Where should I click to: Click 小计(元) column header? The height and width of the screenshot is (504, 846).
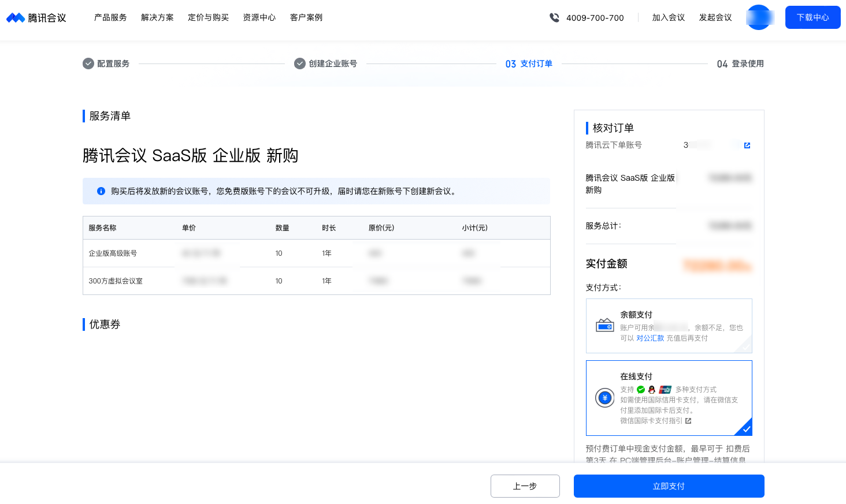(x=475, y=228)
